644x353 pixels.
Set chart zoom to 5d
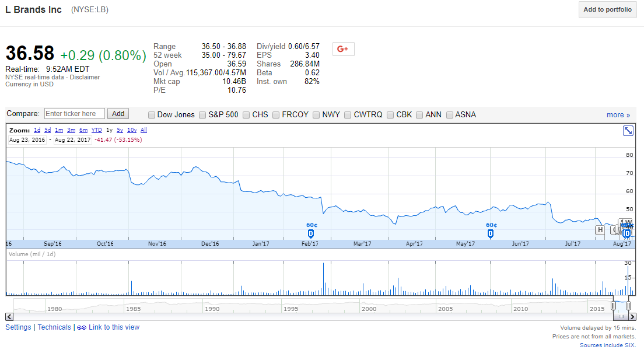coord(48,130)
